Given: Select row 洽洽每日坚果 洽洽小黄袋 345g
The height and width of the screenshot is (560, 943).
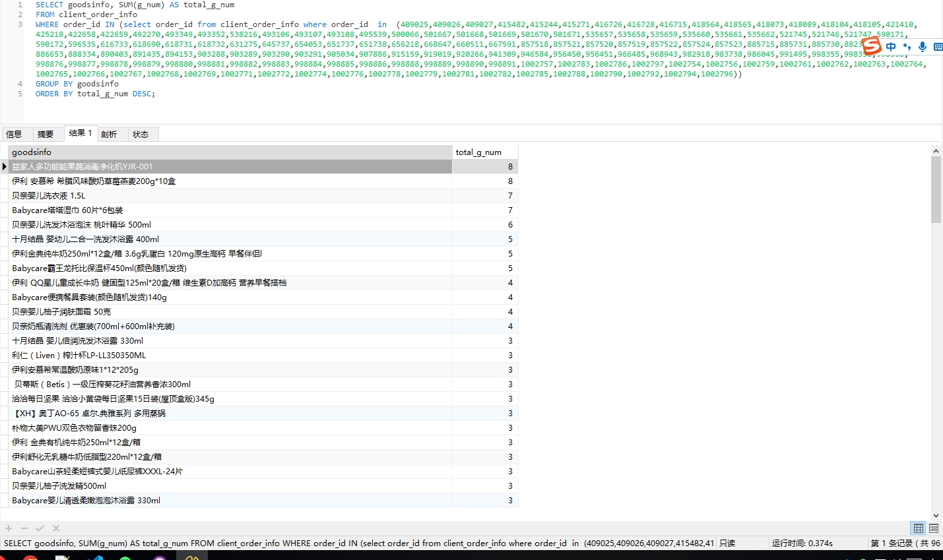Looking at the screenshot, I should (x=230, y=399).
